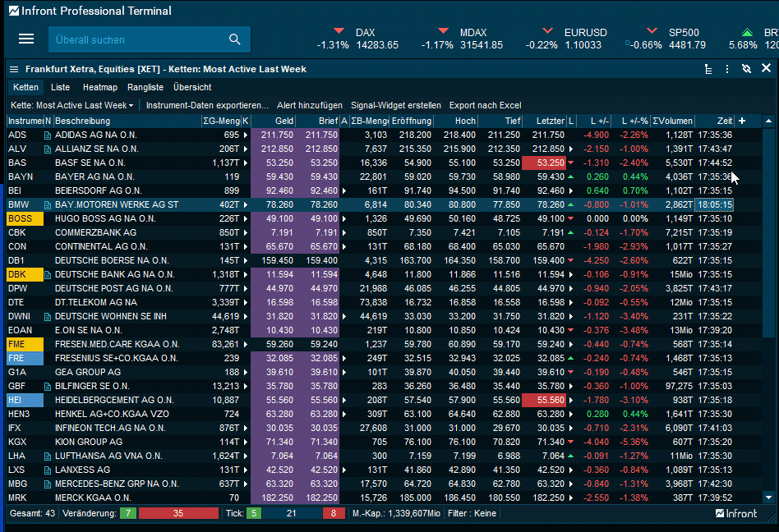This screenshot has width=779, height=532.
Task: Open the main hamburger menu
Action: tap(26, 39)
